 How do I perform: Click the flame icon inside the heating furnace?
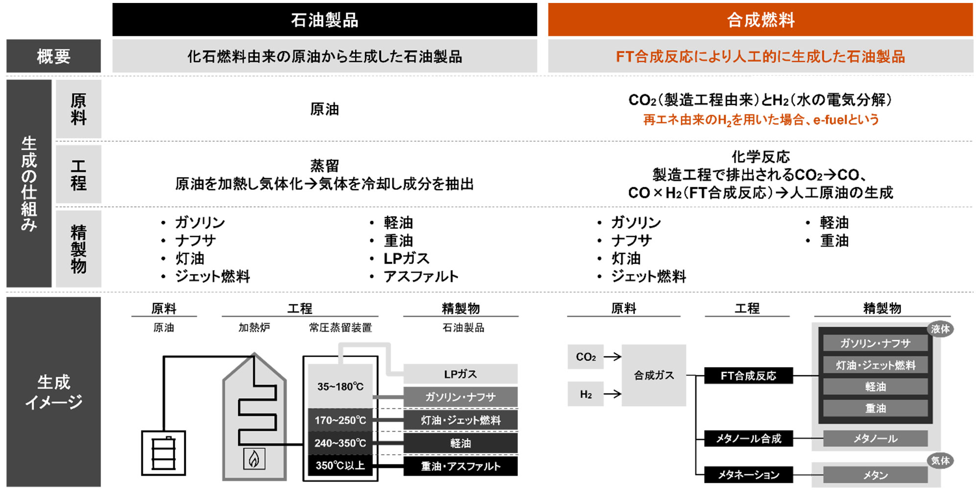[254, 459]
